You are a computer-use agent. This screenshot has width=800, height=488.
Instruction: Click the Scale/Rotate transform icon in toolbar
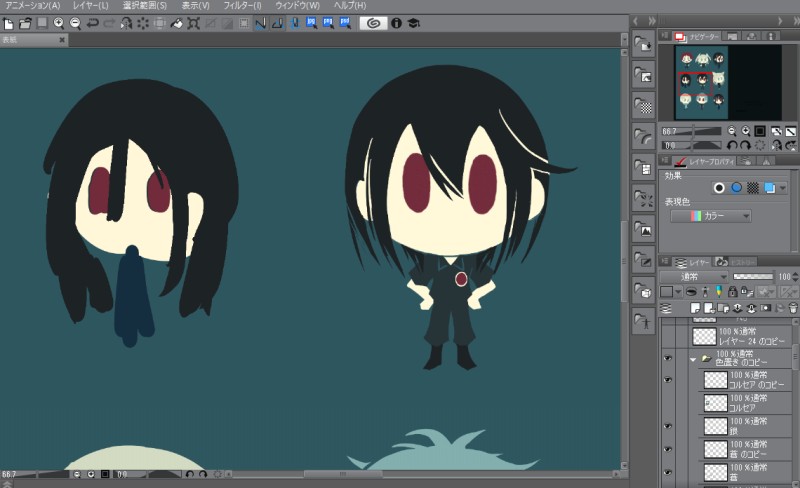(193, 23)
